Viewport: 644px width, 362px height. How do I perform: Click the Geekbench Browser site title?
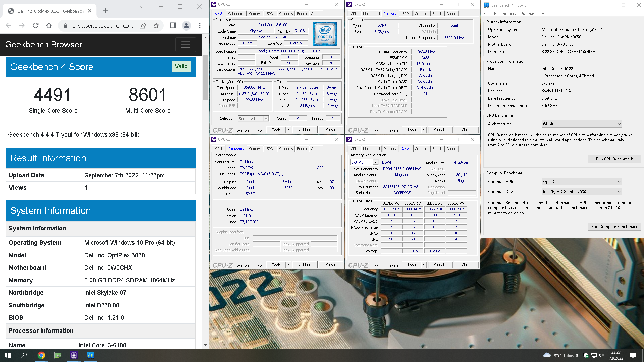(x=44, y=45)
